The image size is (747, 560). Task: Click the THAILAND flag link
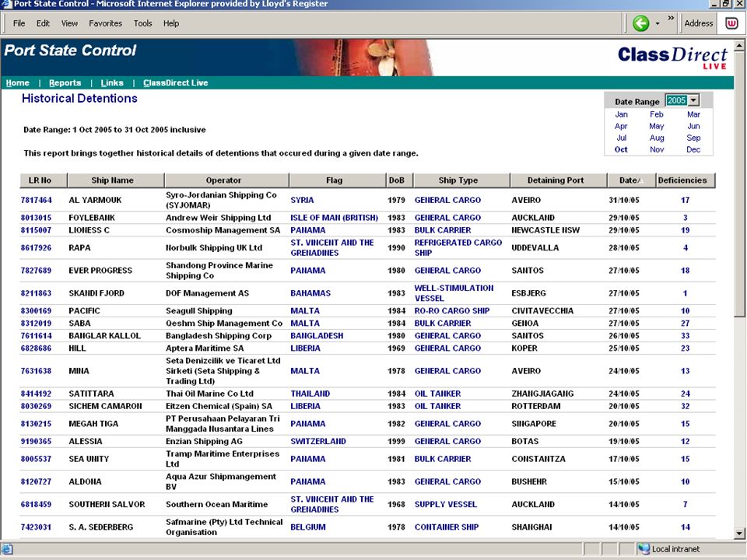(x=310, y=394)
